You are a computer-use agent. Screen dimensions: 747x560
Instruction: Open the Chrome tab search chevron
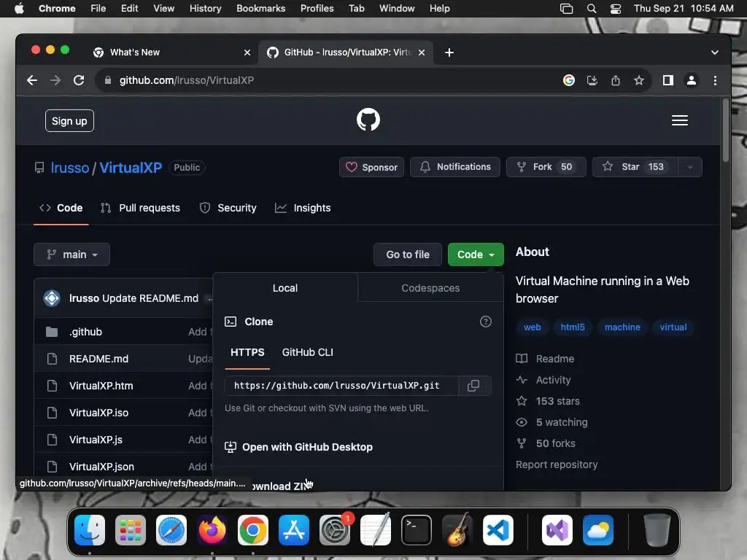(715, 52)
